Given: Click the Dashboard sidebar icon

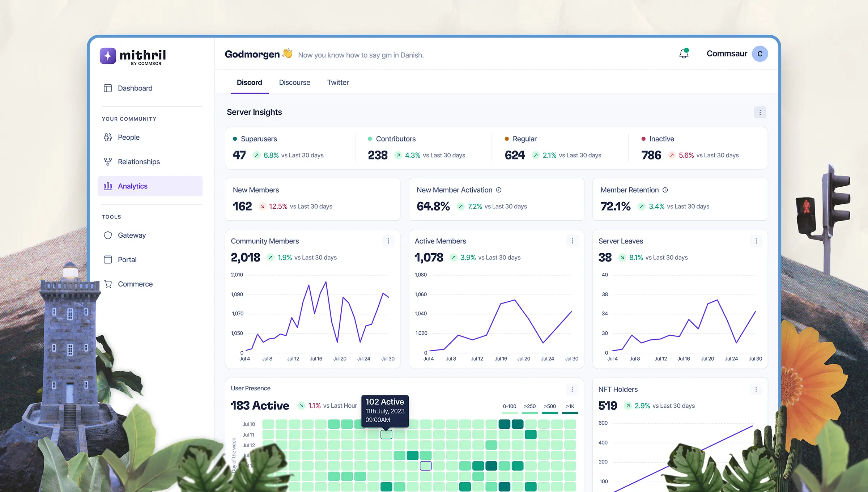Looking at the screenshot, I should pyautogui.click(x=108, y=88).
